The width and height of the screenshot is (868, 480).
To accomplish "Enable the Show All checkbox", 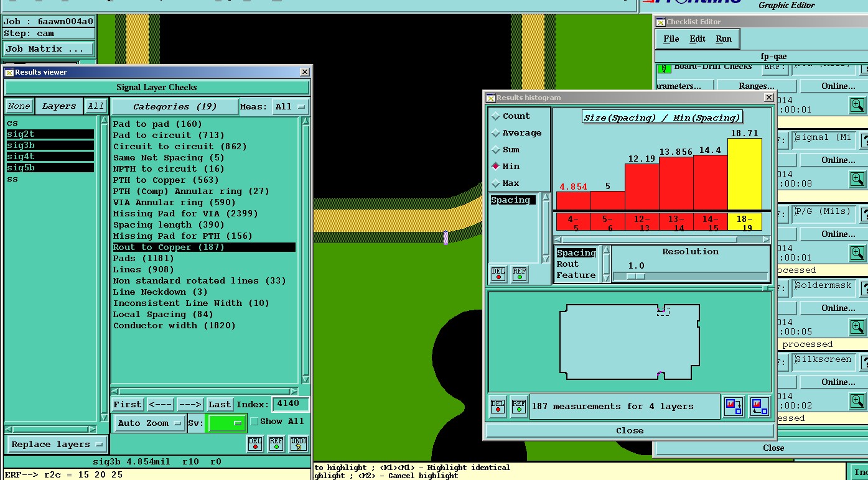I will coord(254,422).
